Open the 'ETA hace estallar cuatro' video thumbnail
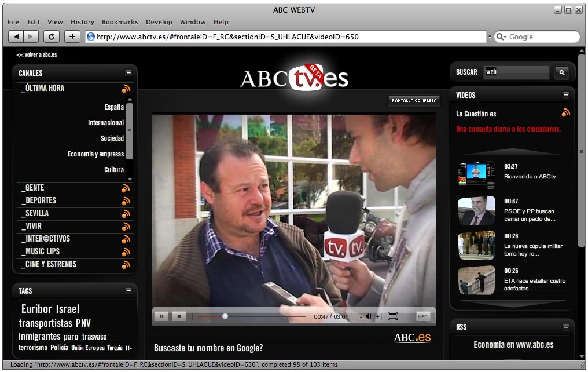588x372 pixels. click(x=476, y=280)
